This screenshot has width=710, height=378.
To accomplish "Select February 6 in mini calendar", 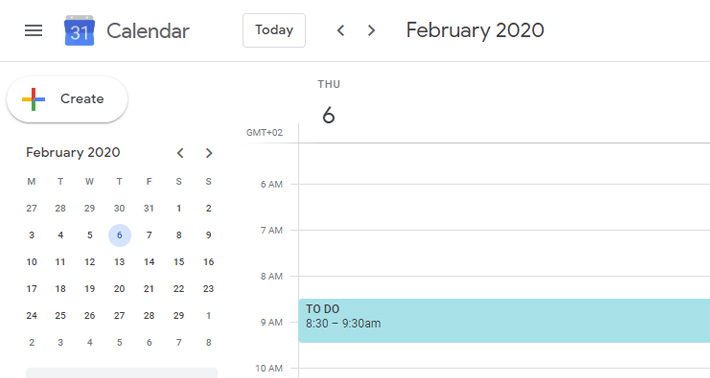I will [x=120, y=235].
